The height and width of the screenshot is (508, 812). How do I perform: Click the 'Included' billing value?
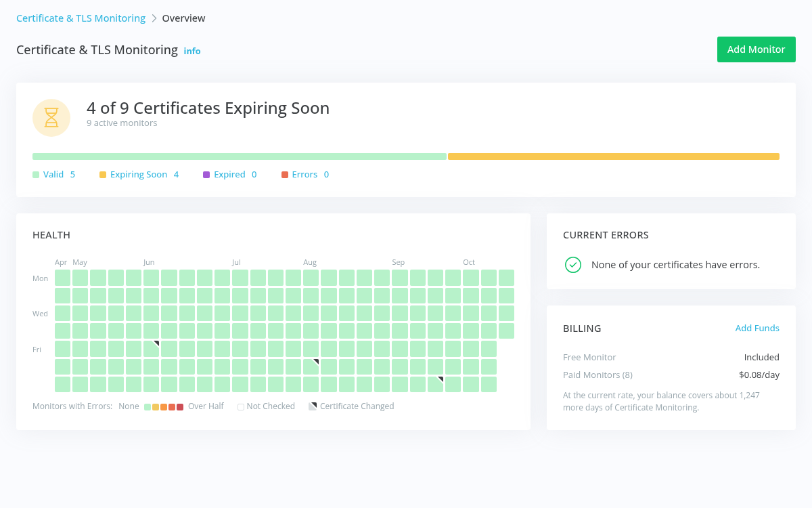(x=762, y=357)
